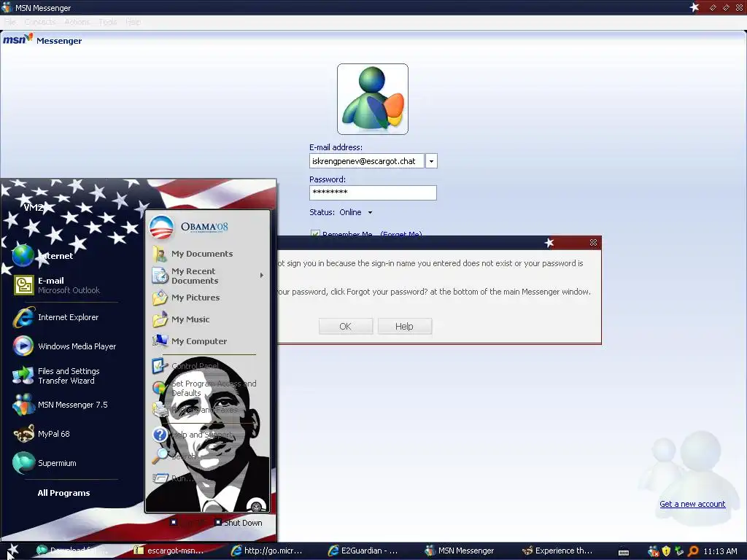Screen dimensions: 747x560
Task: Click MSN Messenger taskbar button
Action: 461,551
